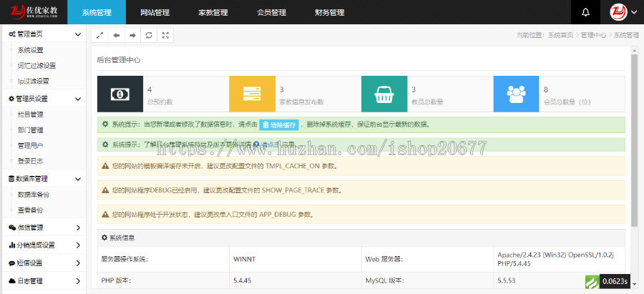Click the cloud icon beside 日志管理
644x294 pixels.
(x=12, y=281)
